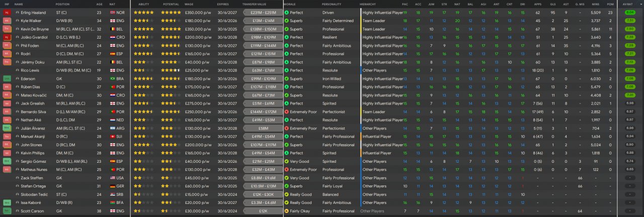644x217 pixels.
Task: Sort the squad by the Age column header
Action: pyautogui.click(x=99, y=4)
